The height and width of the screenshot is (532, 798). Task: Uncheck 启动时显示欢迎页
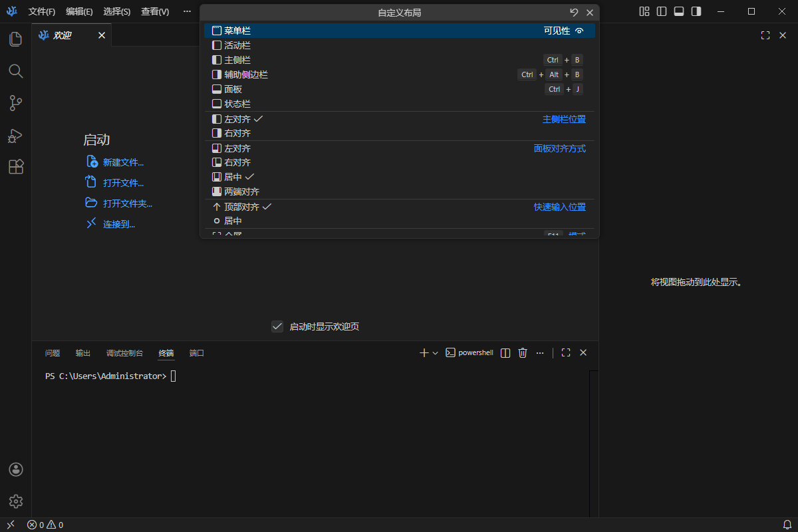[277, 326]
